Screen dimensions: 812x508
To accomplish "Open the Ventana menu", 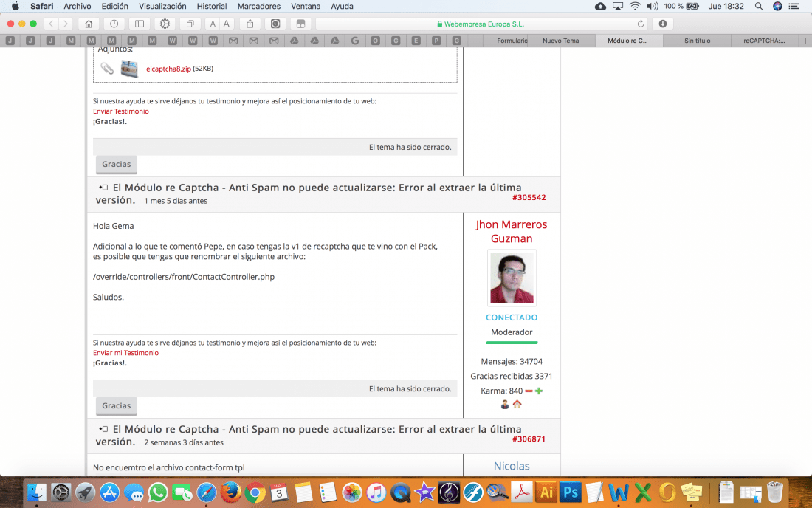I will 305,6.
